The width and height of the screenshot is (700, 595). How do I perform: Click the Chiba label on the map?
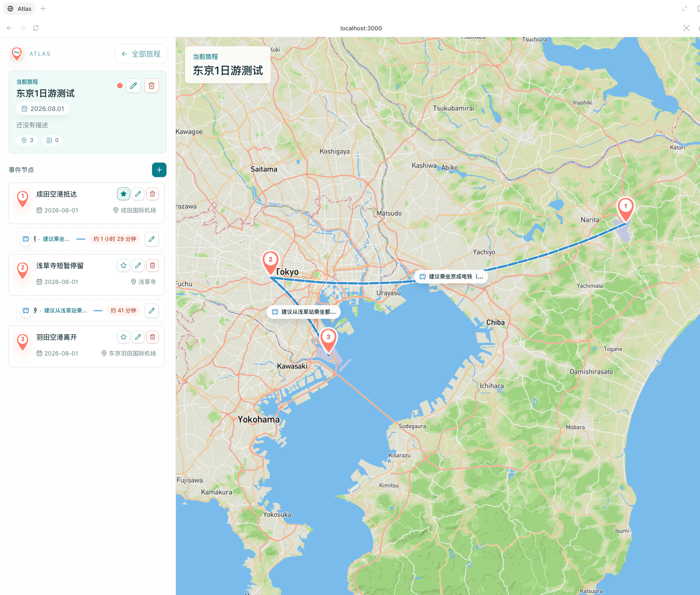(495, 322)
